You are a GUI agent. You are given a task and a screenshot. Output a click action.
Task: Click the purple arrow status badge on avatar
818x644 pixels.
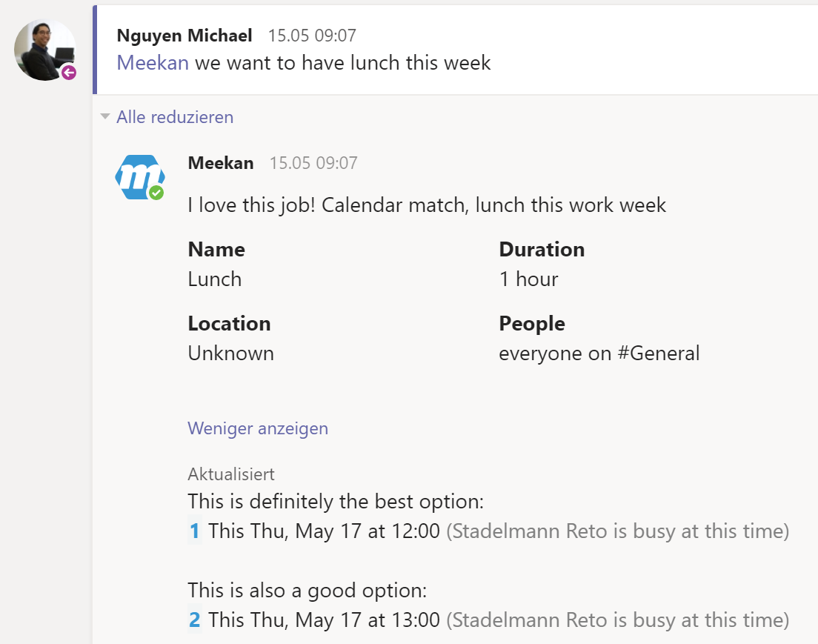pos(69,73)
